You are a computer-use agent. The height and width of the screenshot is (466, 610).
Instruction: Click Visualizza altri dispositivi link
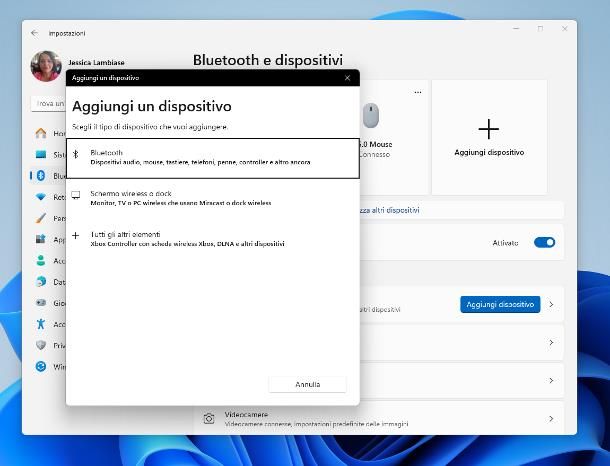pos(389,210)
